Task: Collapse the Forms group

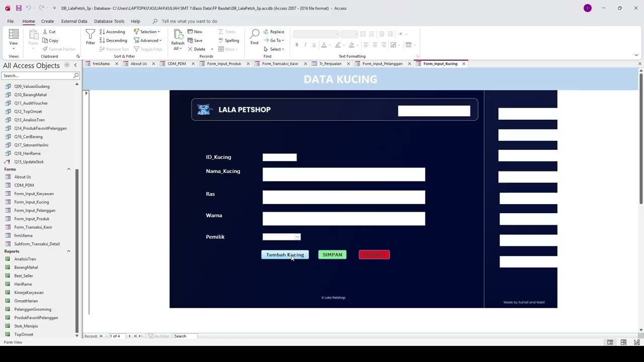Action: click(x=68, y=169)
